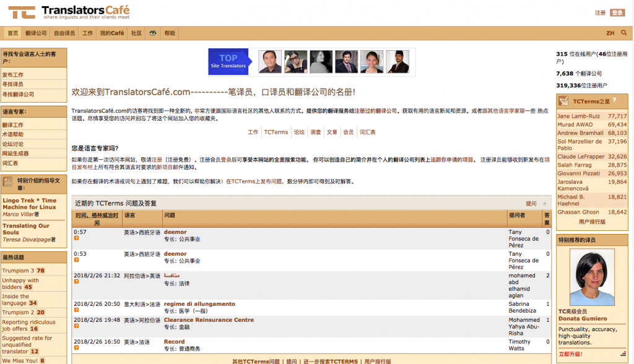Click question icon under 2018/2/26 19:48
The width and height of the screenshot is (634, 364).
coord(76,326)
